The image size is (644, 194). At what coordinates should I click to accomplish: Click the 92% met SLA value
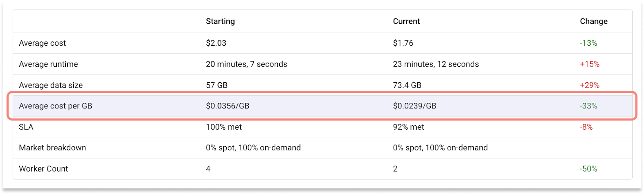point(409,127)
